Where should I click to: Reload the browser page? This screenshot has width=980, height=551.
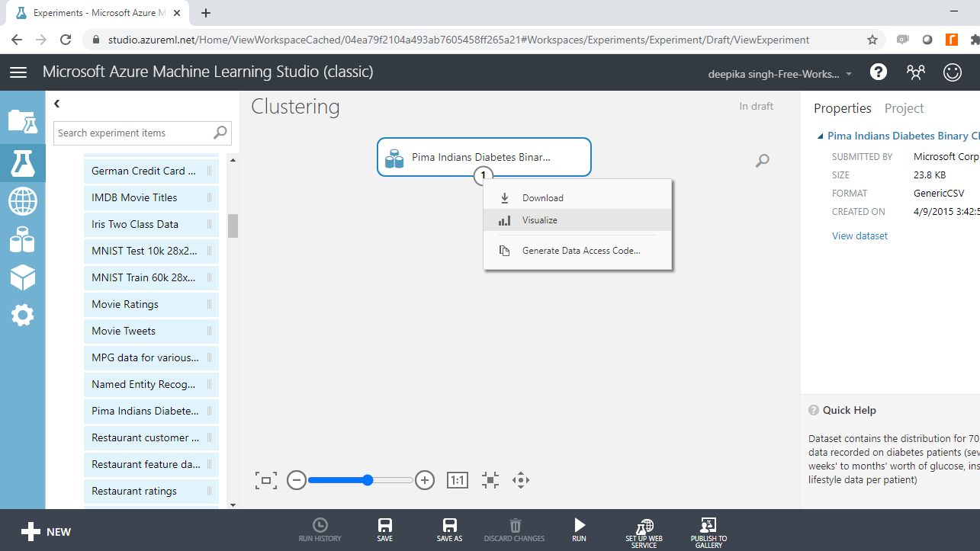(x=66, y=40)
